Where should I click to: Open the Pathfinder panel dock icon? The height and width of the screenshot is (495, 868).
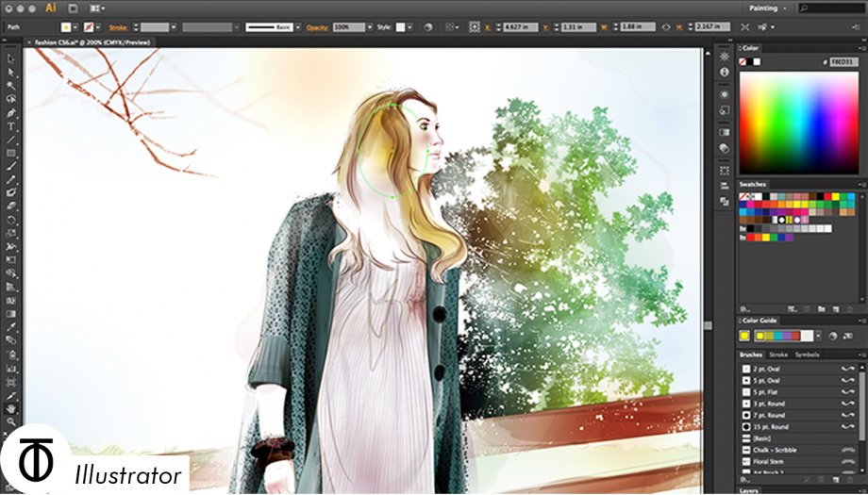click(724, 202)
